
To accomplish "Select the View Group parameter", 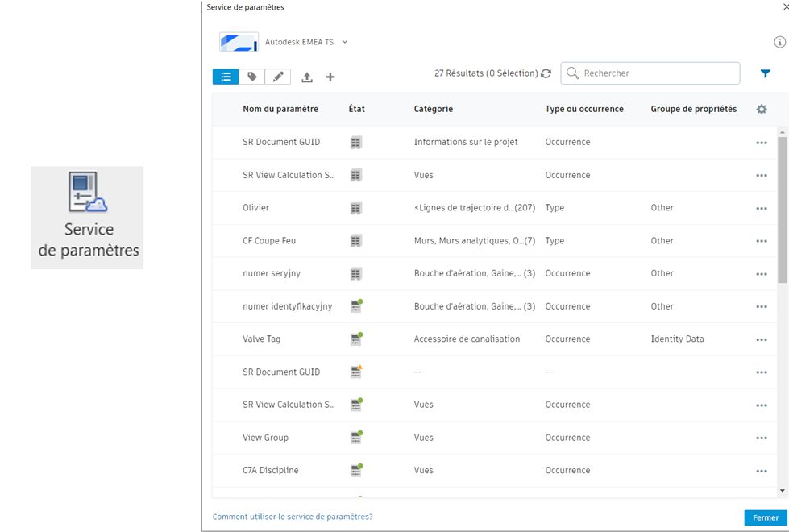I will (x=265, y=438).
